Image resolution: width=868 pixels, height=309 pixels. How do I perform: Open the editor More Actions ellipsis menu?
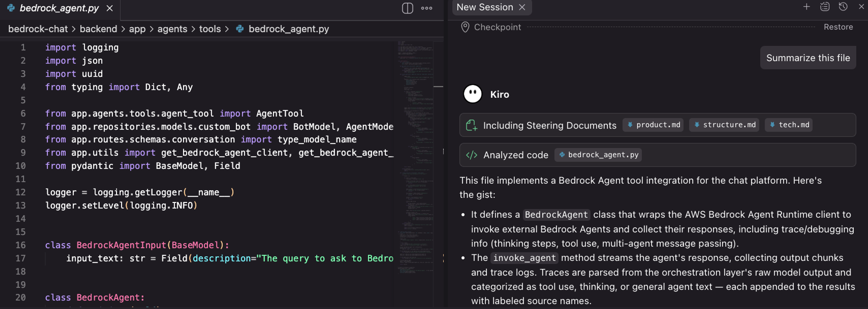pos(427,8)
